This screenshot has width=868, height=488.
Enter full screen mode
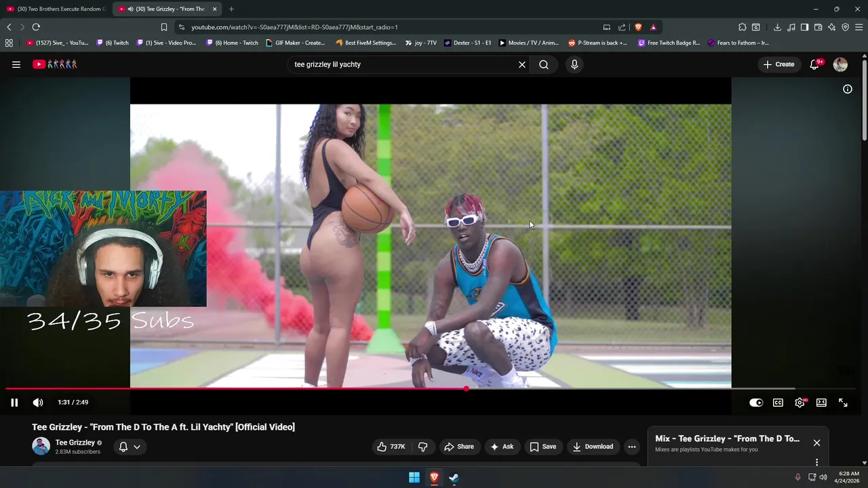coord(843,403)
